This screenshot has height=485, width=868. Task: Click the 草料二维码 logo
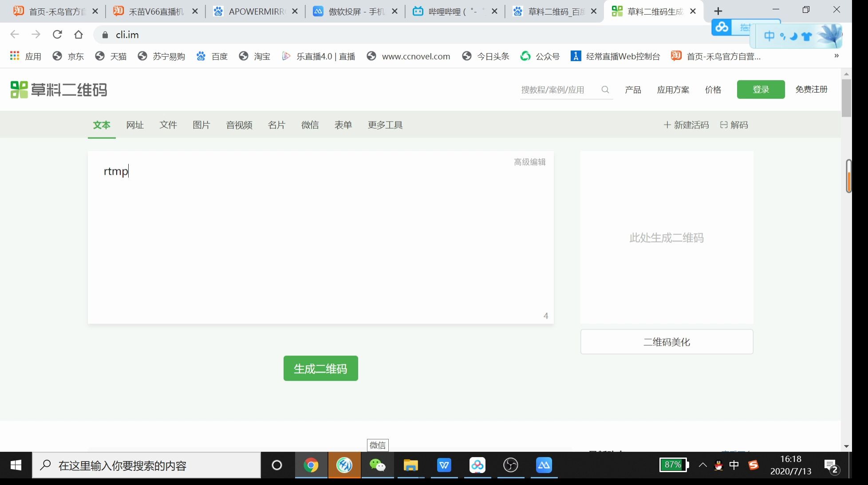pyautogui.click(x=59, y=90)
